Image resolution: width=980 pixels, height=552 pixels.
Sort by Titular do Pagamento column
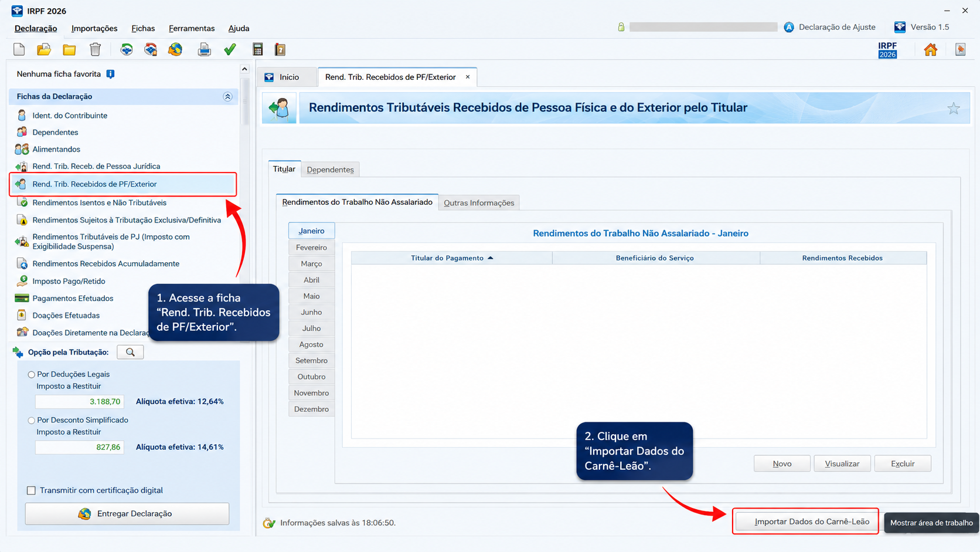click(452, 258)
